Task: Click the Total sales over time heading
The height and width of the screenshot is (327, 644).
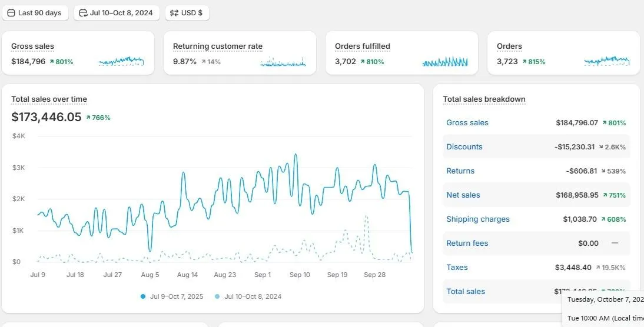Action: pyautogui.click(x=49, y=99)
